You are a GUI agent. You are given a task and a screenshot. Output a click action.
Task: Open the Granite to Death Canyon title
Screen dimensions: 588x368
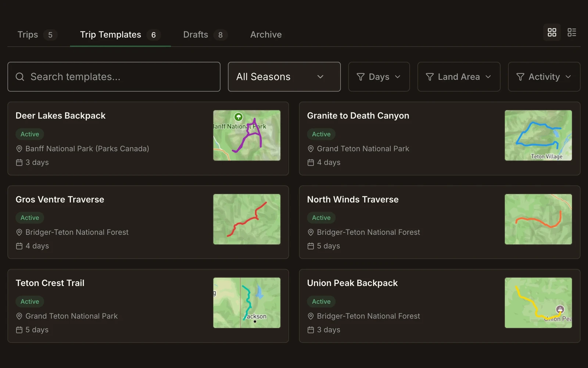(358, 116)
